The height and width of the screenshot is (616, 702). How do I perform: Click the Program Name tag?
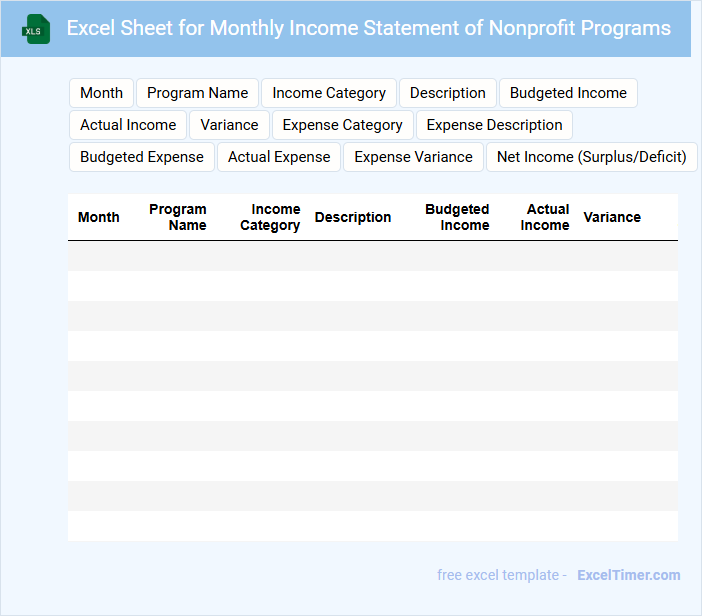(x=197, y=93)
